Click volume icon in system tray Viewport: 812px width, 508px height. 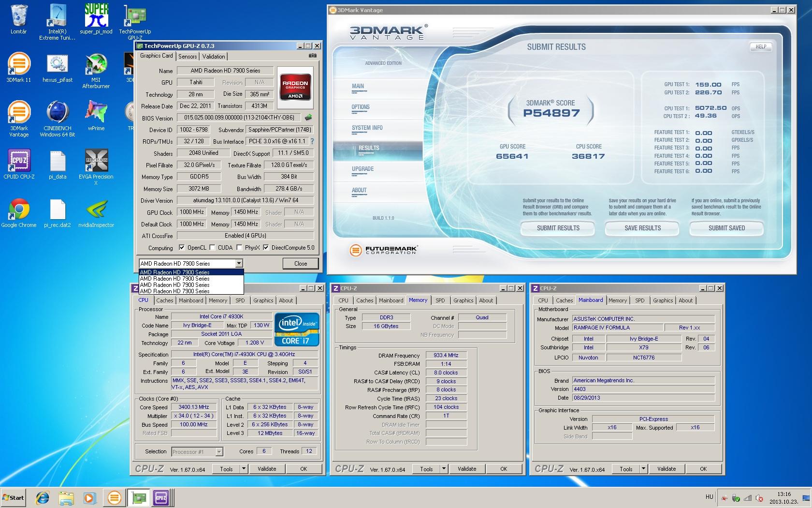(x=759, y=498)
